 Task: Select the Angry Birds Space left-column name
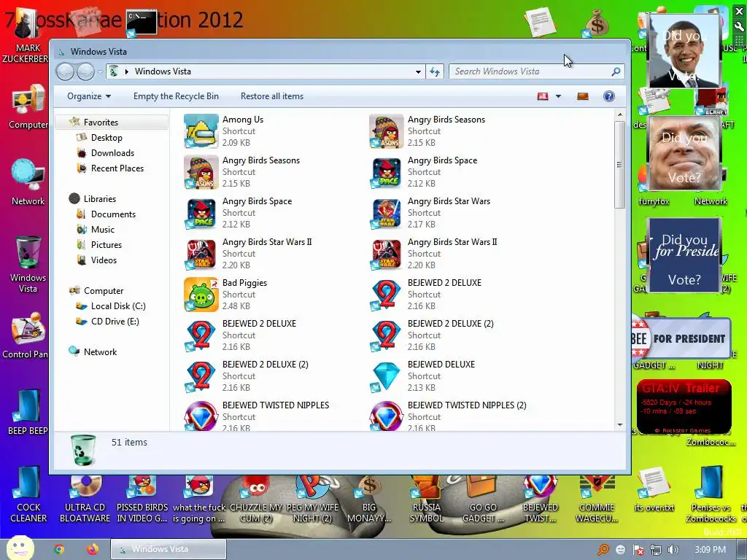pyautogui.click(x=257, y=201)
